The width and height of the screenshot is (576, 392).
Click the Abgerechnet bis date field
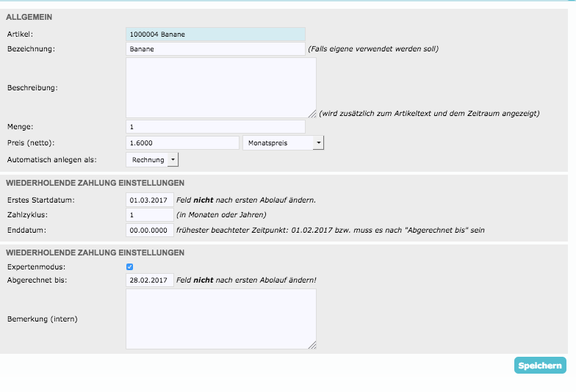[x=150, y=280]
